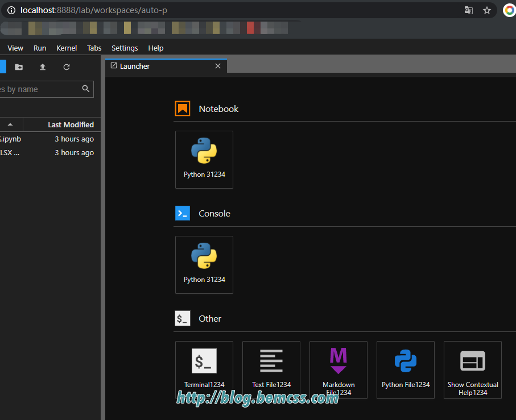Screen dimensions: 516x420
Task: Click the New Folder icon
Action: pos(19,67)
